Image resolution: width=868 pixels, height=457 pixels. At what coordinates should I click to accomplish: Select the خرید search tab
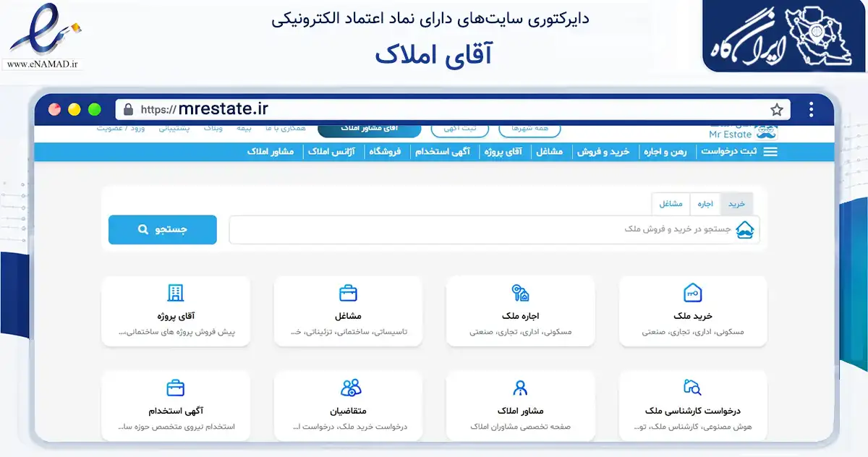coord(736,205)
